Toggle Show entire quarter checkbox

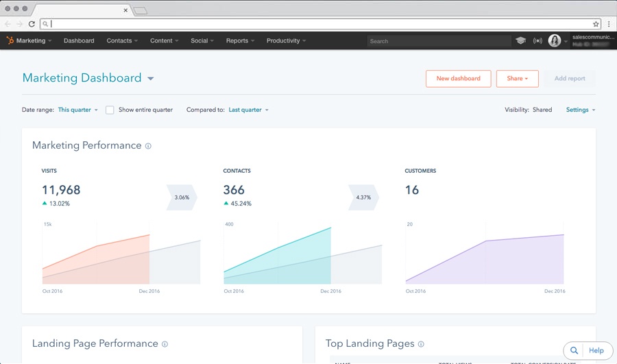110,110
